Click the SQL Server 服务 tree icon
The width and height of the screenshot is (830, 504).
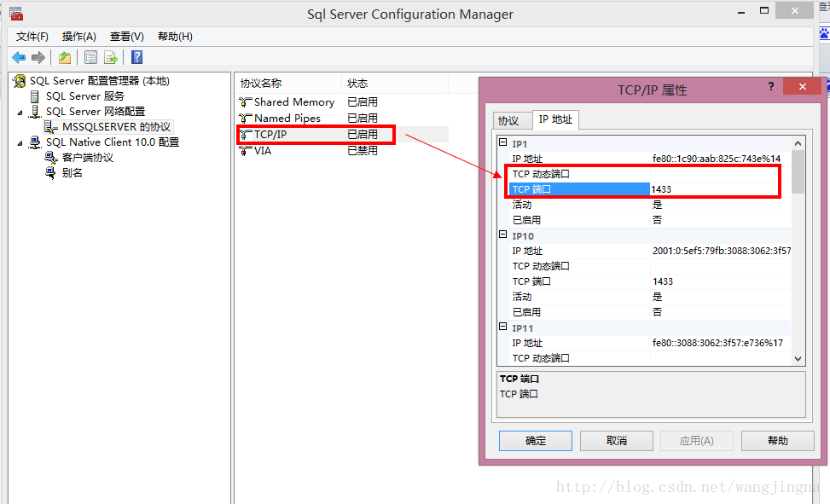point(35,96)
